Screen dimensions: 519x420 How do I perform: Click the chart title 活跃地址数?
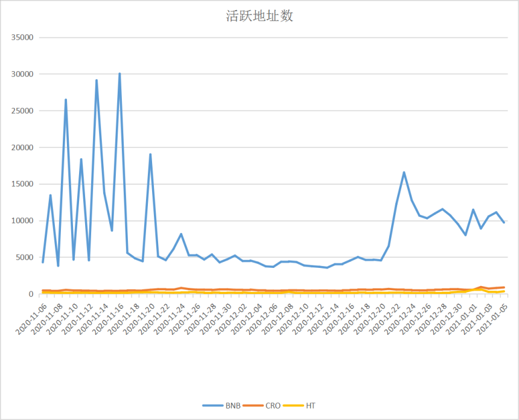259,16
